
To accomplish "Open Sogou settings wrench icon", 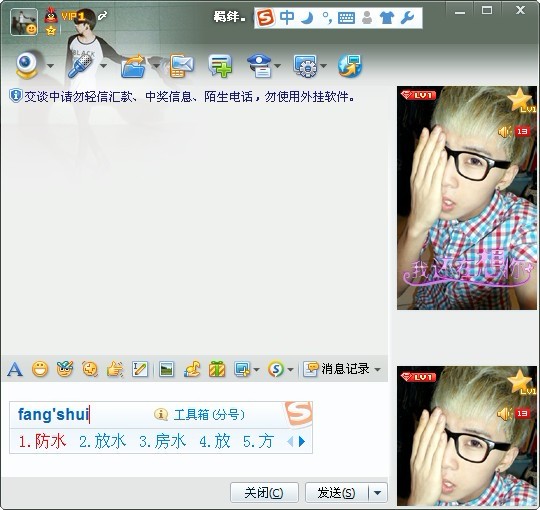I will [407, 18].
